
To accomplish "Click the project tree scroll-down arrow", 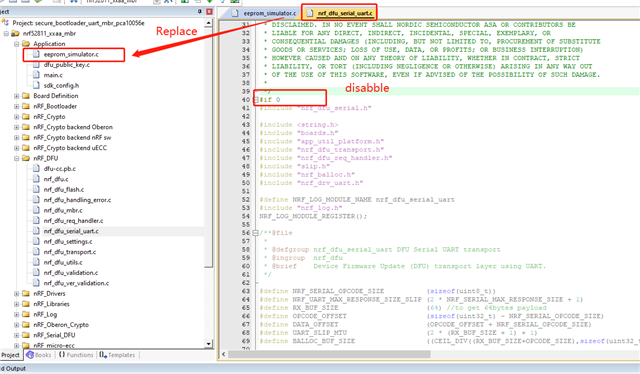I will pyautogui.click(x=209, y=344).
